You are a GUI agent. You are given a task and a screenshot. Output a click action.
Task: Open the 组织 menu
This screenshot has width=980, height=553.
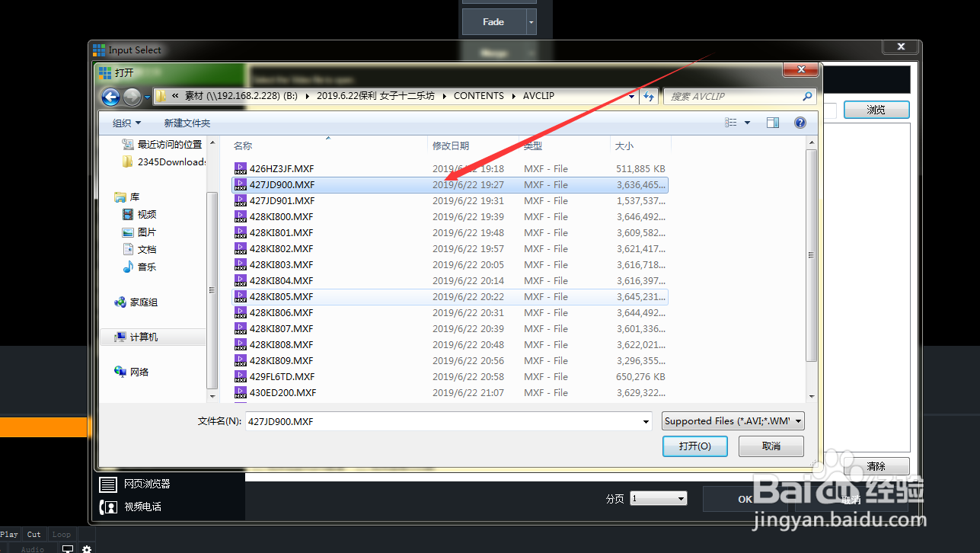126,123
